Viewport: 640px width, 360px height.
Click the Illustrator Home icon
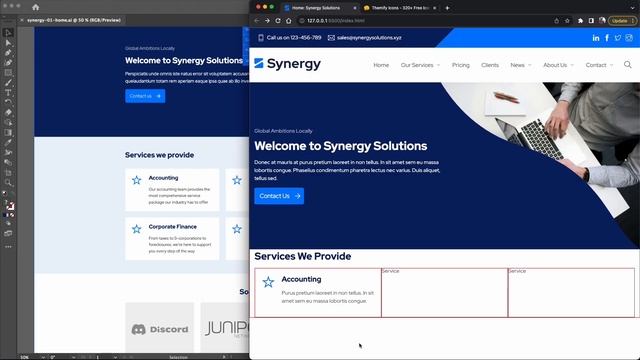coord(36,7)
